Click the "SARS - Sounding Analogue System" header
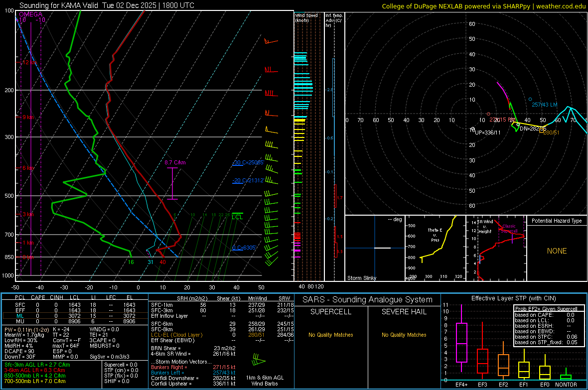 [x=368, y=300]
